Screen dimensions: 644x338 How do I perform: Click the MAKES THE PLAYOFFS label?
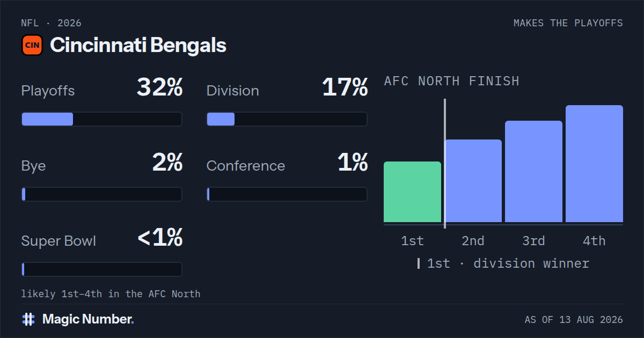pyautogui.click(x=568, y=23)
